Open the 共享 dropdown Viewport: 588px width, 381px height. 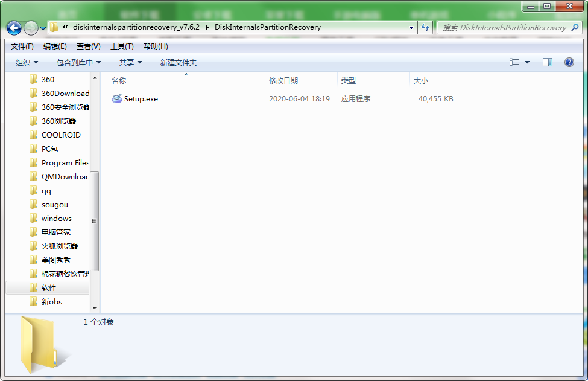[x=130, y=63]
